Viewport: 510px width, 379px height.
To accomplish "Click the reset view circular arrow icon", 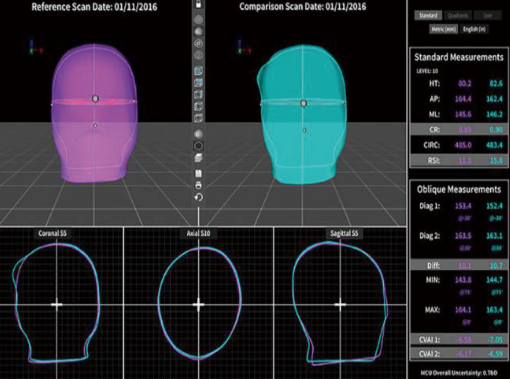I will [198, 197].
